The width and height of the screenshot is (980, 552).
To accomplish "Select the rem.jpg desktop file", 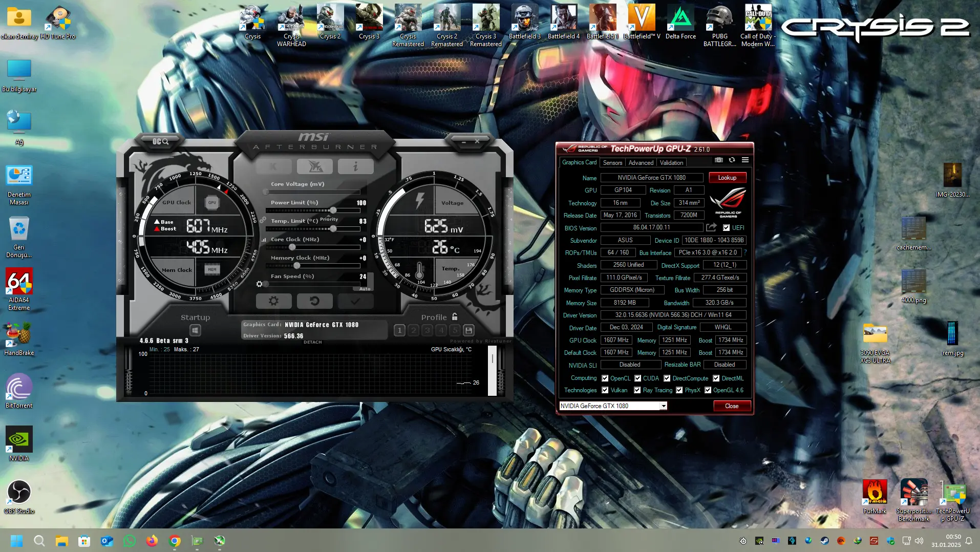I will coord(952,338).
